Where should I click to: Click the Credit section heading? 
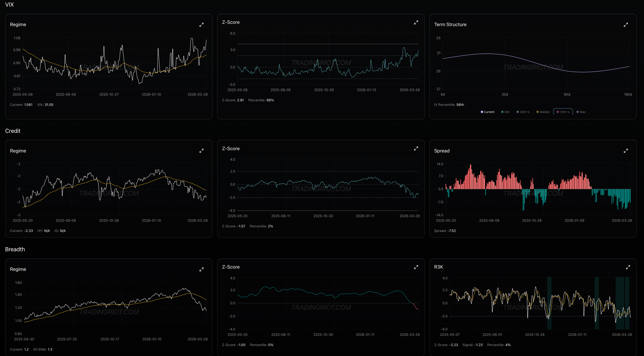point(13,131)
